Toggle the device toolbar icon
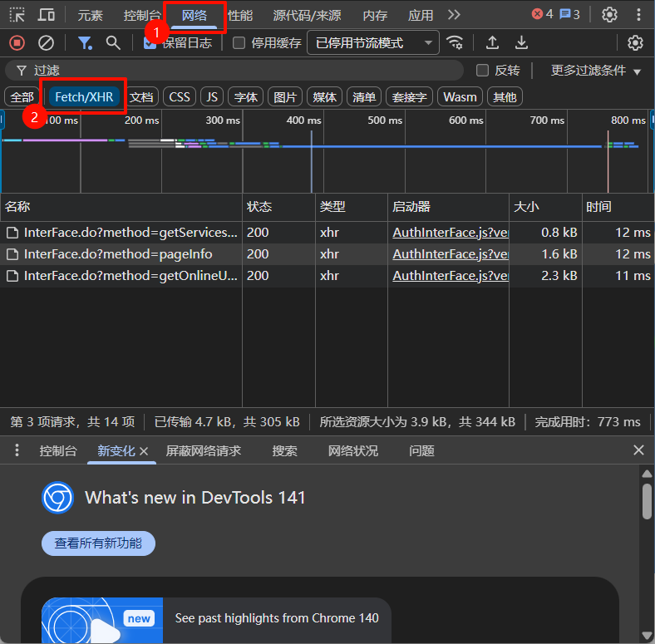The image size is (655, 644). point(47,15)
